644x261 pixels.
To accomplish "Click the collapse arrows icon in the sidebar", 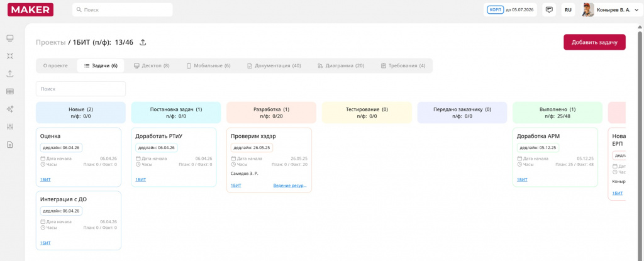I will coord(10,56).
